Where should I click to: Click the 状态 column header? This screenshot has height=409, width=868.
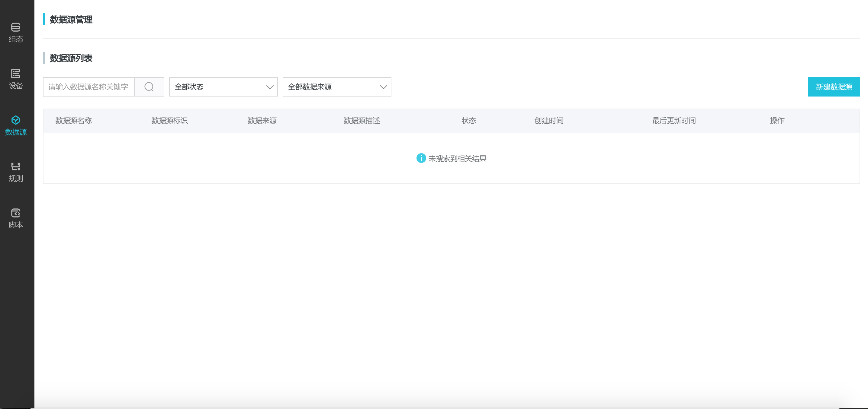pos(468,121)
